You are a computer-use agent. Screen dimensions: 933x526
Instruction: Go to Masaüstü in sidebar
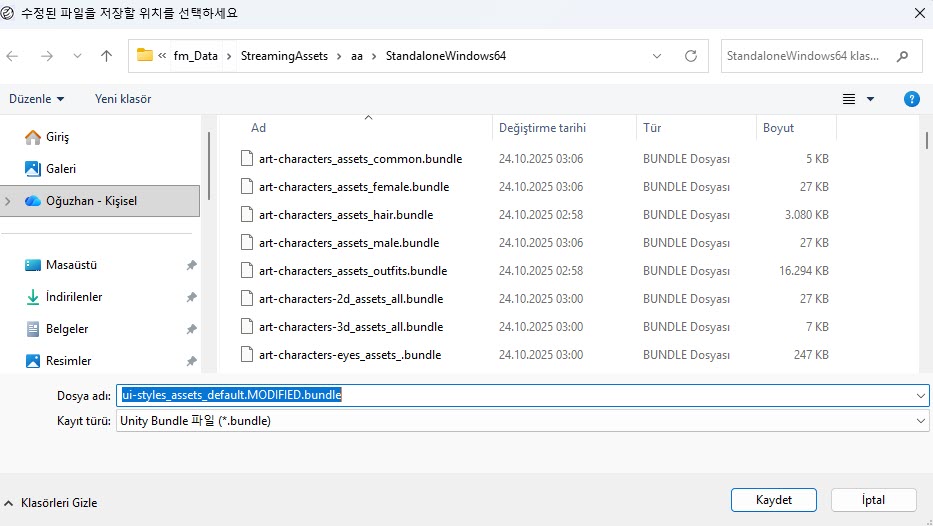(70, 265)
